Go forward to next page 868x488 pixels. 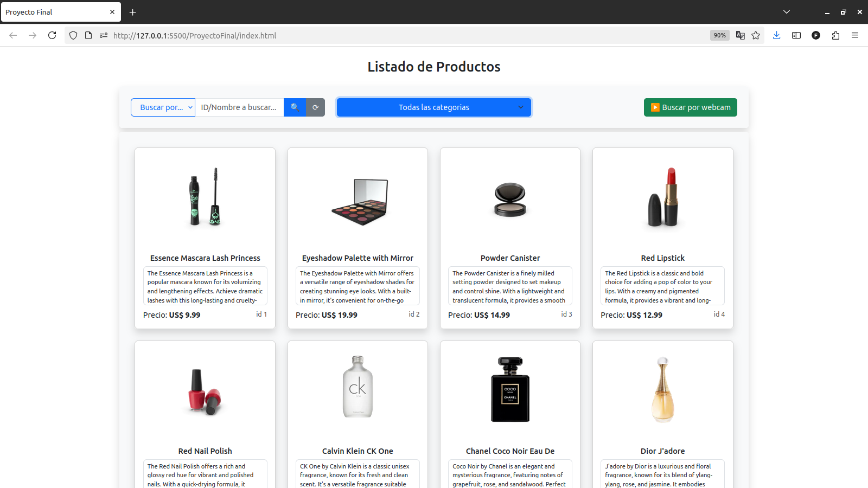coord(33,35)
